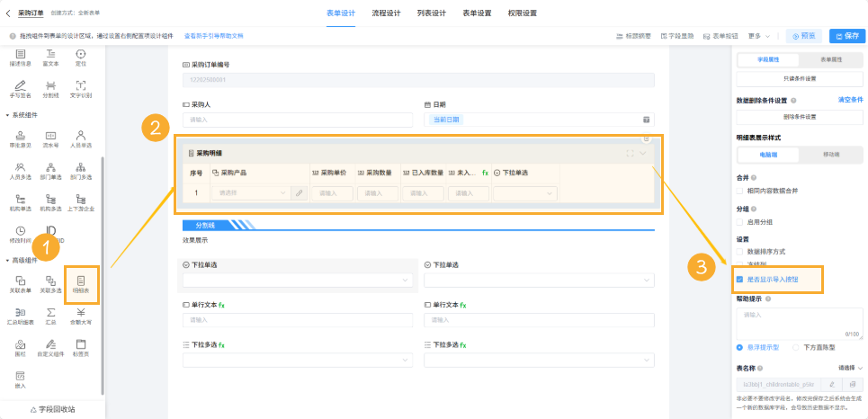The height and width of the screenshot is (419, 868).
Task: Select the 汇总 sigma component
Action: tap(50, 316)
